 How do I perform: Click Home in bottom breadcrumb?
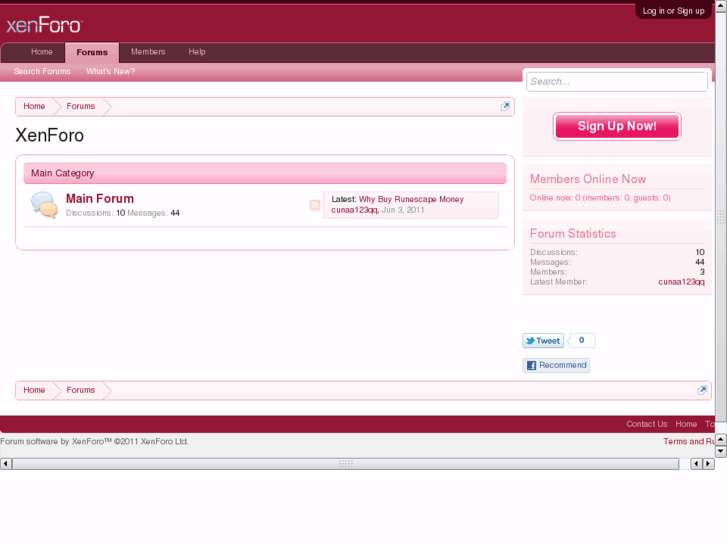pyautogui.click(x=34, y=390)
